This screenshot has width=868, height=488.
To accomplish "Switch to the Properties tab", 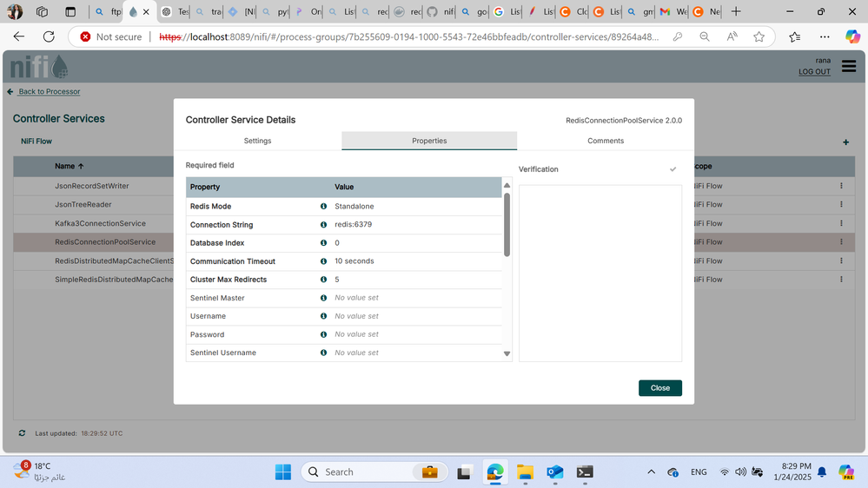I will [x=429, y=141].
